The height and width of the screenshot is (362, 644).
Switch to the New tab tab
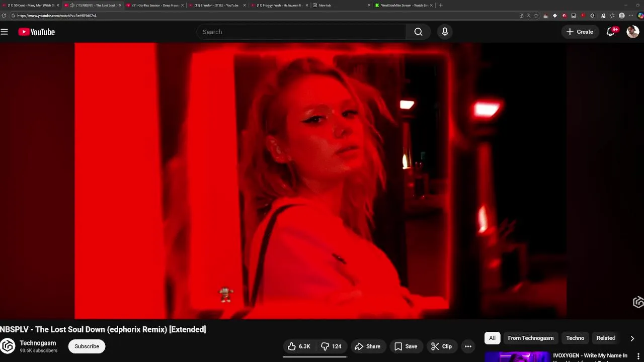click(x=341, y=5)
